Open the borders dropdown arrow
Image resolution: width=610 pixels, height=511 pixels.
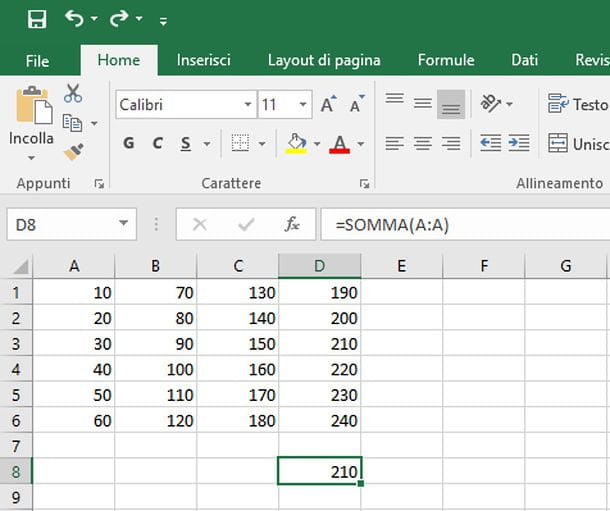[262, 144]
